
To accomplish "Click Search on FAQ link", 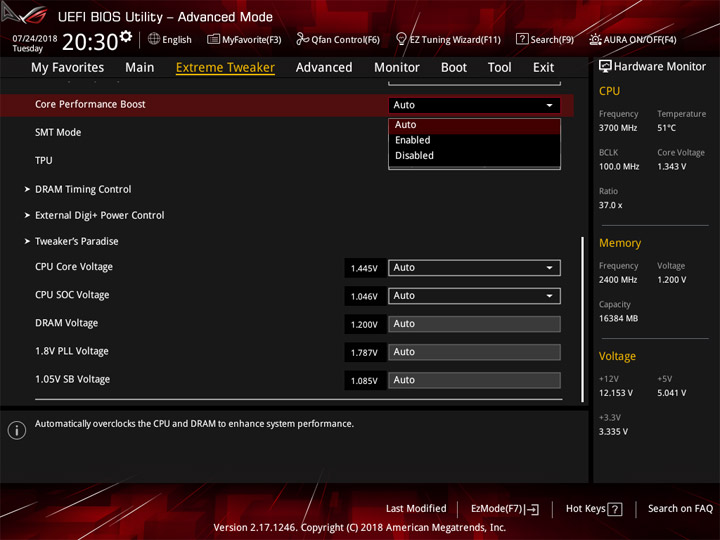I will tap(680, 509).
